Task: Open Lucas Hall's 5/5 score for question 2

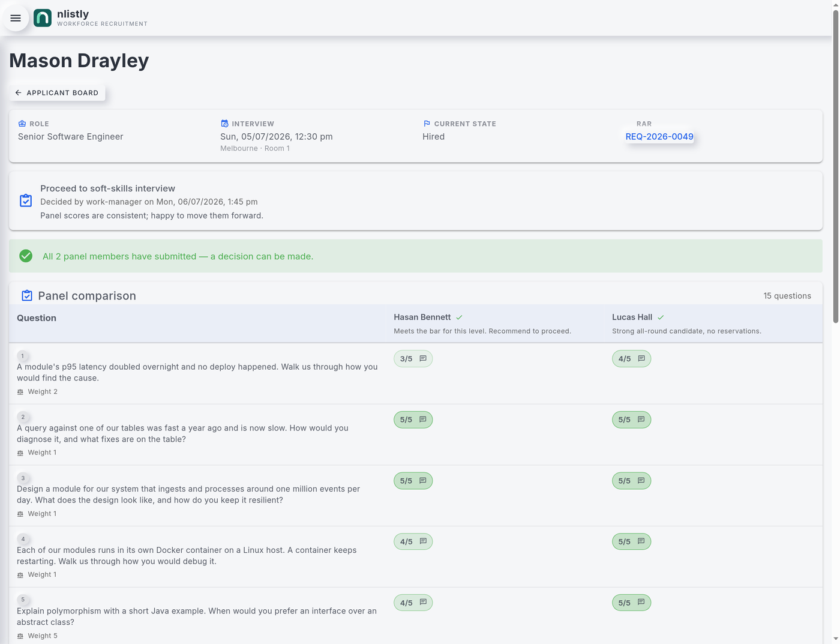Action: click(x=631, y=420)
